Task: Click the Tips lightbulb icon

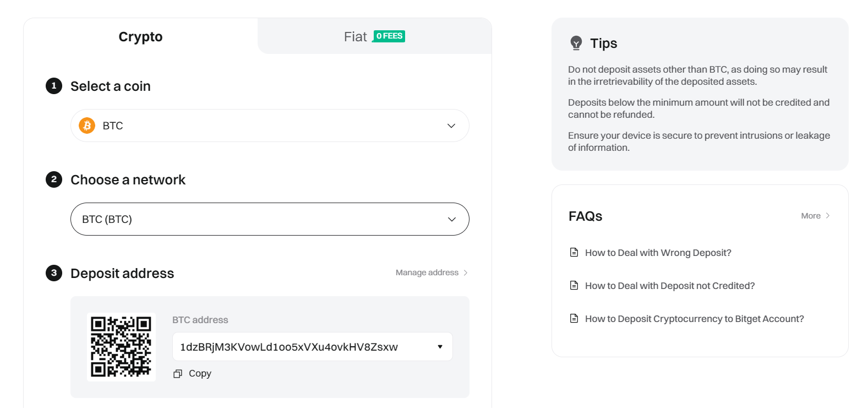Action: pos(576,43)
